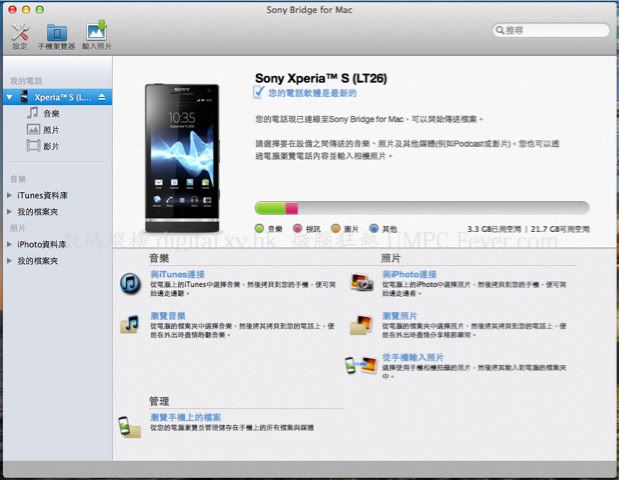The image size is (619, 480).
Task: Expand iTunes資料庫 in the sidebar
Action: (x=10, y=196)
